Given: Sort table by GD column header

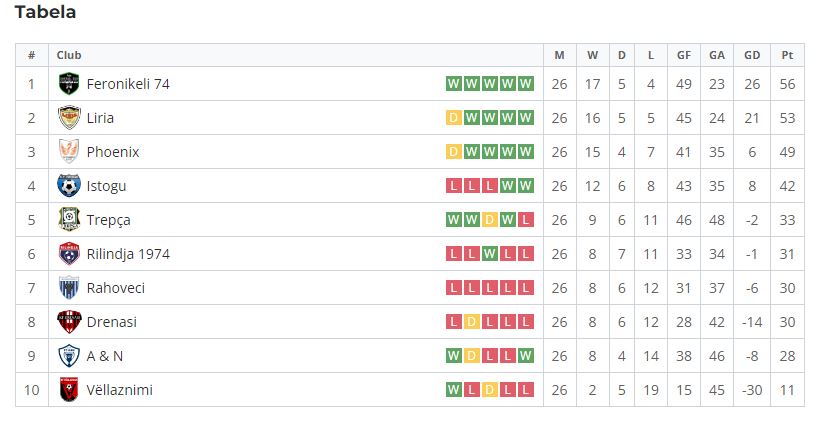Looking at the screenshot, I should (752, 55).
